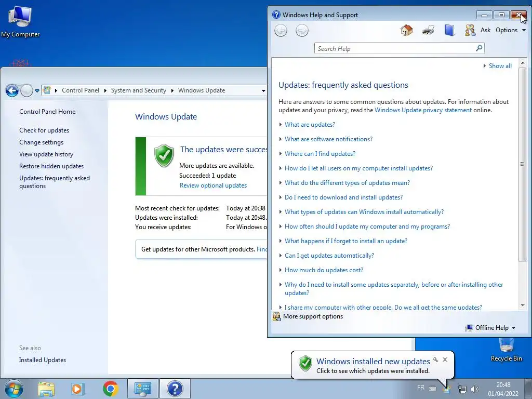Click Check for updates in sidebar

coord(44,130)
